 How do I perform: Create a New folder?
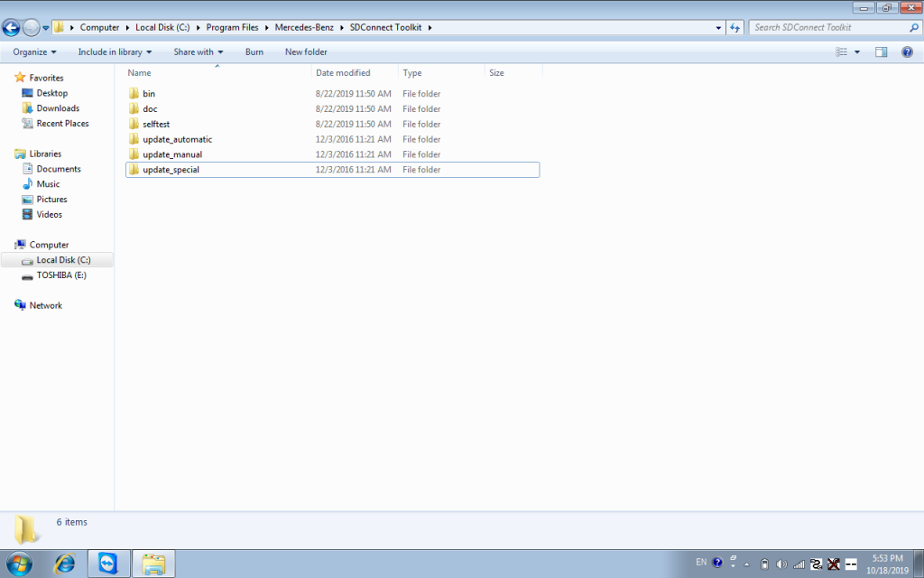pyautogui.click(x=306, y=51)
